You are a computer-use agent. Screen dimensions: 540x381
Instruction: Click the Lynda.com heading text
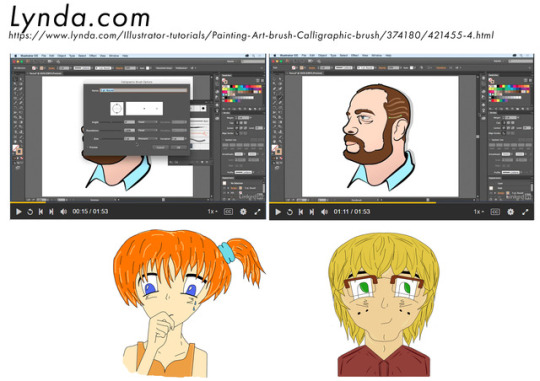point(80,17)
